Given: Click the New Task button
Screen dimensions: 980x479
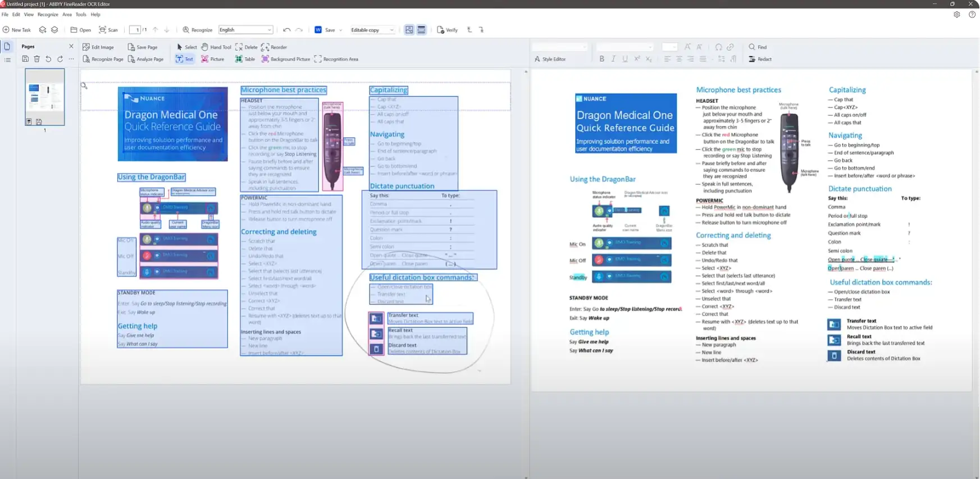Looking at the screenshot, I should click(17, 30).
